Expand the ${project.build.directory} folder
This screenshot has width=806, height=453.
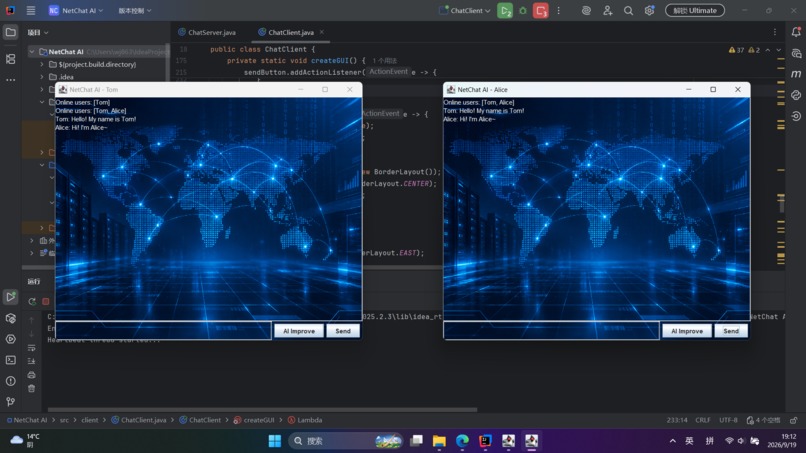tap(42, 64)
